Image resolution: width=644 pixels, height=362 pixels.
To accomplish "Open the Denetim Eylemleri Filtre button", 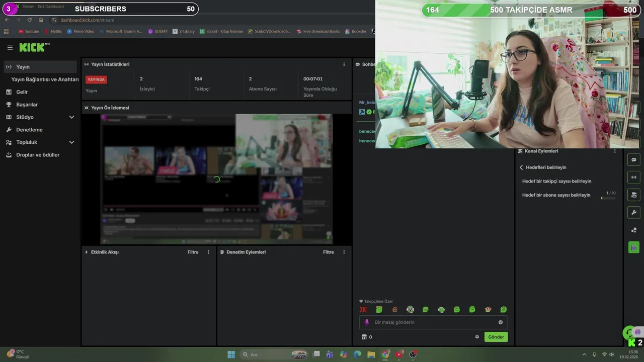I will tap(329, 252).
